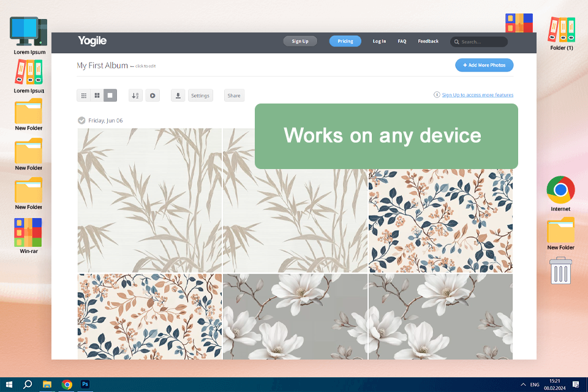Select the large single-tile view
The width and height of the screenshot is (588, 392).
coord(110,96)
